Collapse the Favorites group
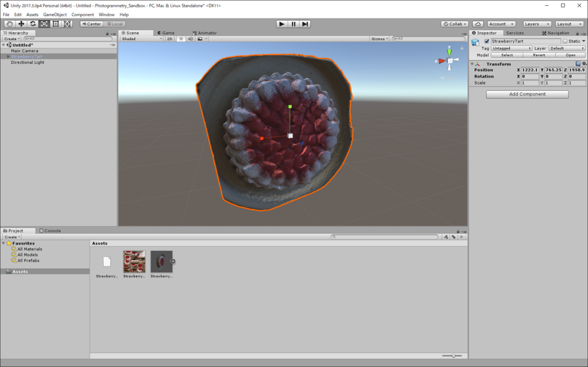588x367 pixels. 3,243
